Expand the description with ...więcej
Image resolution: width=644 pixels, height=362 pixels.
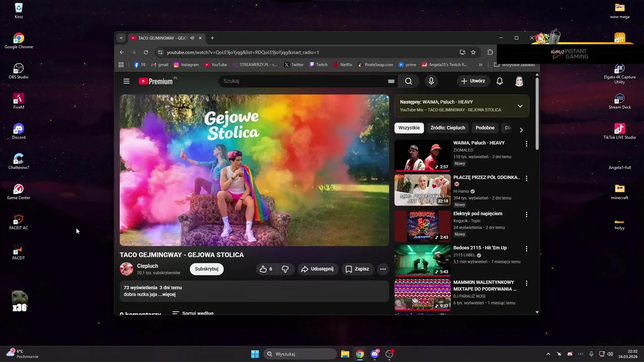tap(167, 295)
